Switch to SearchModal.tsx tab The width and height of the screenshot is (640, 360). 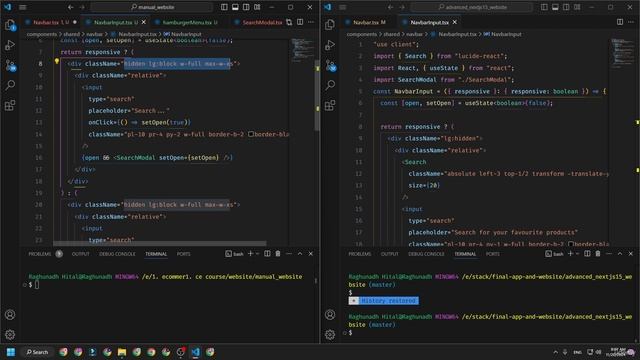[262, 22]
